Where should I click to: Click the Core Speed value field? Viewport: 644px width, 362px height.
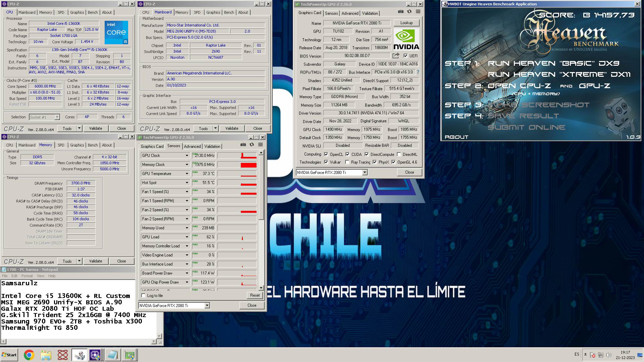[45, 86]
